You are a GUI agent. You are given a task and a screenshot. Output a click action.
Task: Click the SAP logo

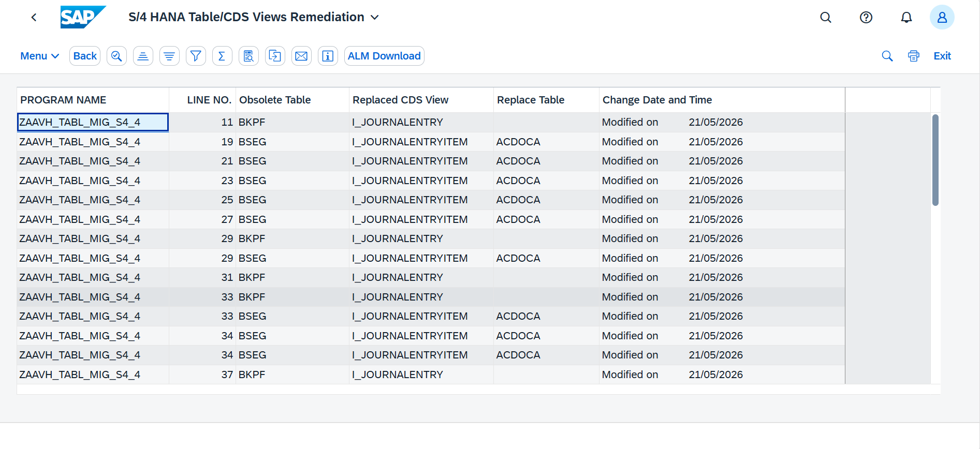point(83,17)
